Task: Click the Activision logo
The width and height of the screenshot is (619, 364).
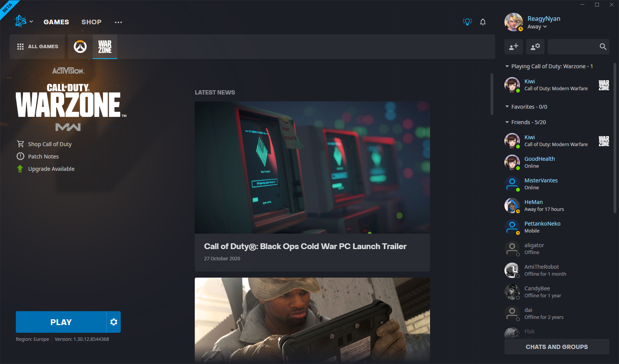Action: pyautogui.click(x=68, y=71)
